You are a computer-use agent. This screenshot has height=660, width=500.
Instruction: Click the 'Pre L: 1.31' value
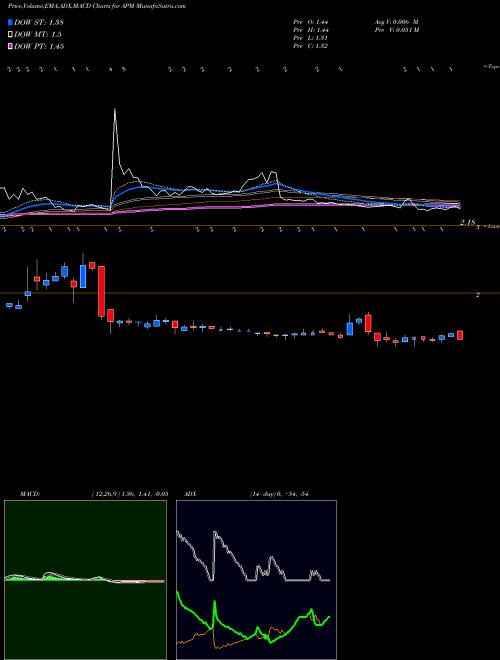(311, 38)
